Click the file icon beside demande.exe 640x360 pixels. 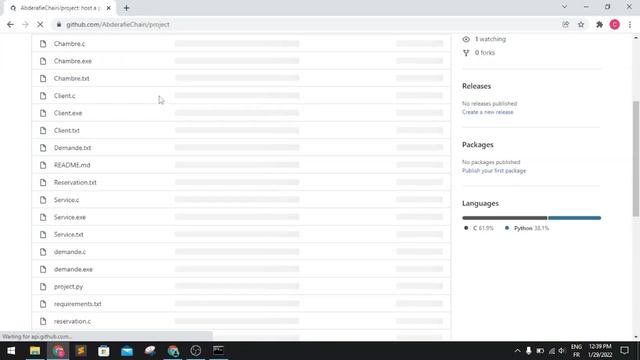coord(43,269)
